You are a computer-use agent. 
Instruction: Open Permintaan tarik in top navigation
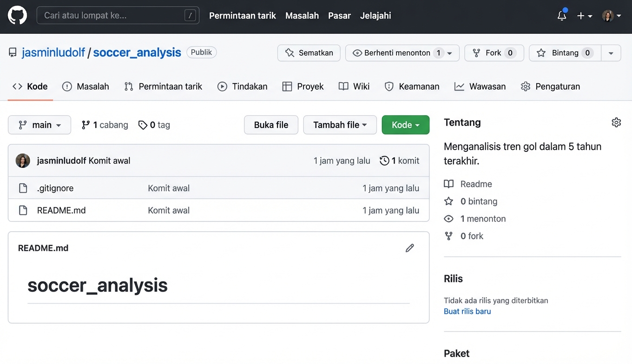click(243, 16)
